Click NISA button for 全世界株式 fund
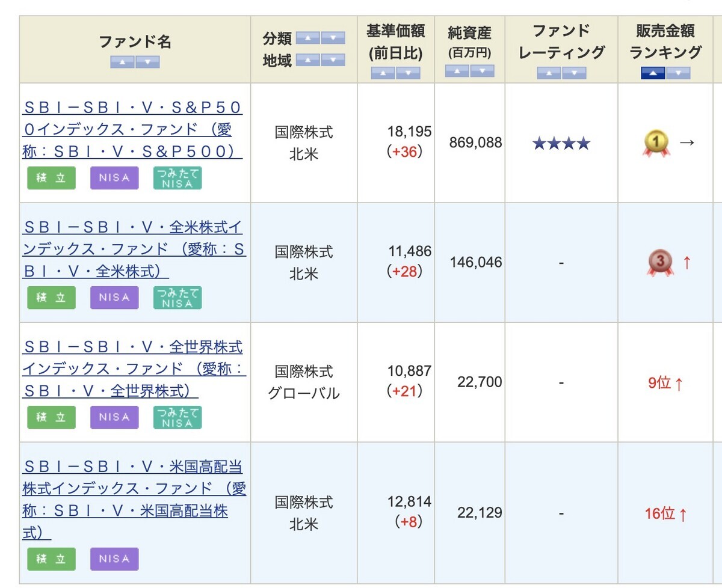The height and width of the screenshot is (588, 722). [114, 417]
